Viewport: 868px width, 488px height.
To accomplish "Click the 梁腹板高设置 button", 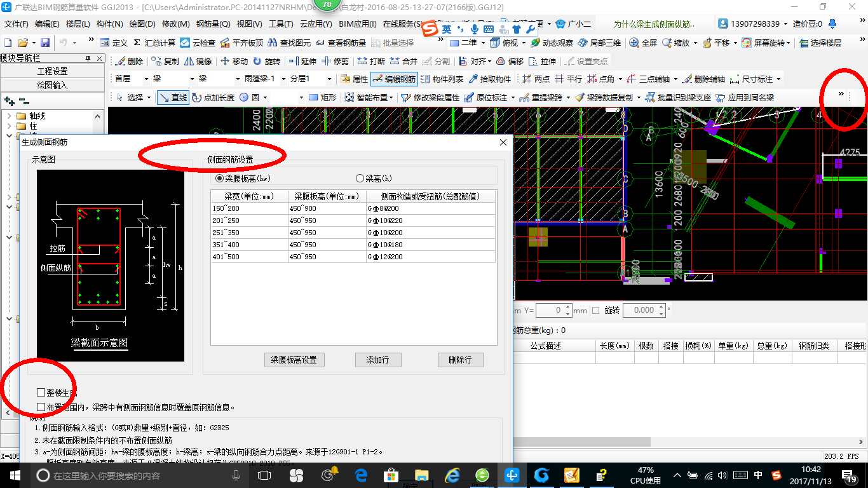I will tap(294, 360).
